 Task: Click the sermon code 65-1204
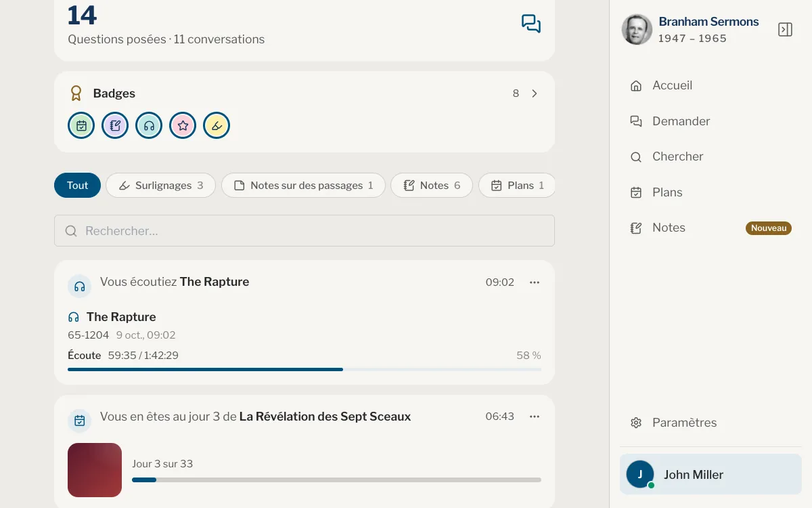[x=88, y=335]
